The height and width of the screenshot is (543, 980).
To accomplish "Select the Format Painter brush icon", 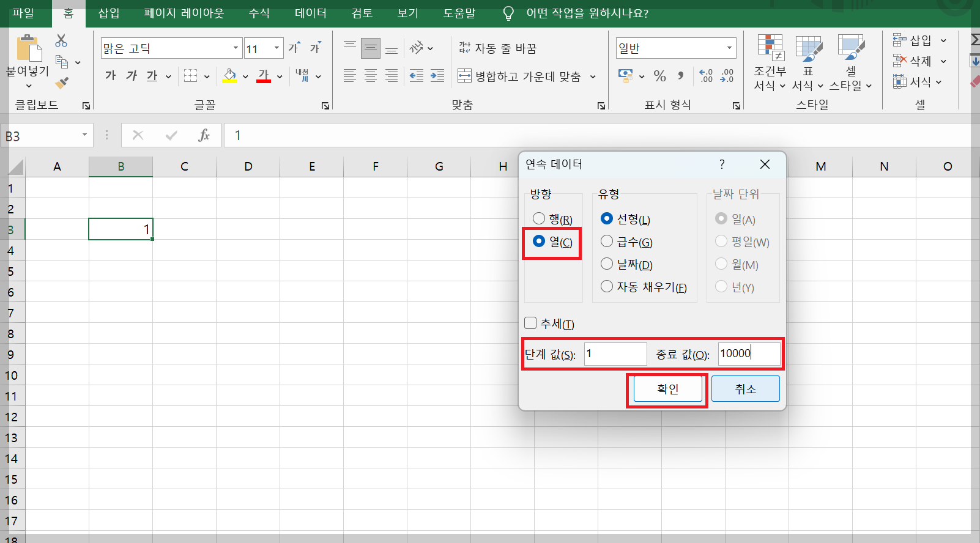I will 62,83.
